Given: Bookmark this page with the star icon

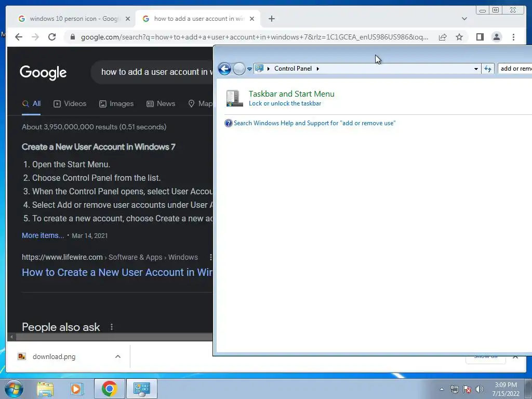Looking at the screenshot, I should coord(459,37).
